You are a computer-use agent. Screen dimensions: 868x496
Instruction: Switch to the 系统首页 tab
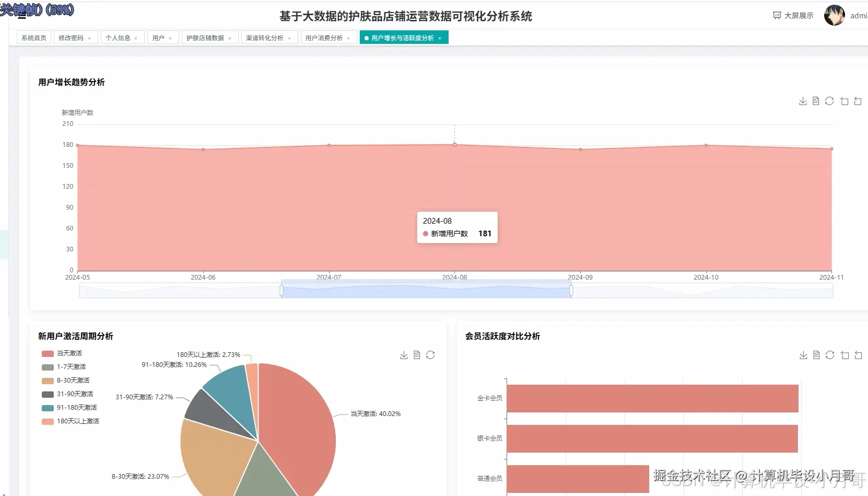click(34, 38)
